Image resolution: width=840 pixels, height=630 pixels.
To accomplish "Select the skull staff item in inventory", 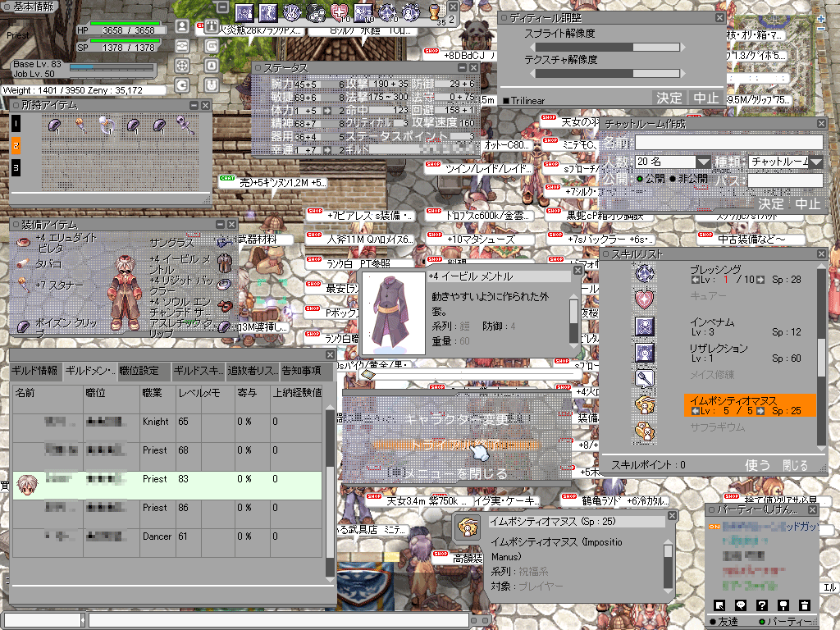I will click(185, 126).
